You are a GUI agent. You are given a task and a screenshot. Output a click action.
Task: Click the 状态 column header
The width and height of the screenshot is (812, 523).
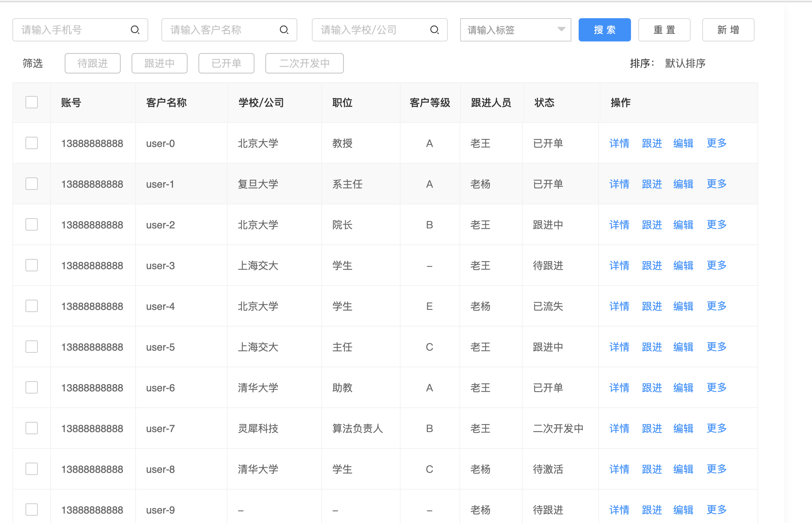(544, 103)
